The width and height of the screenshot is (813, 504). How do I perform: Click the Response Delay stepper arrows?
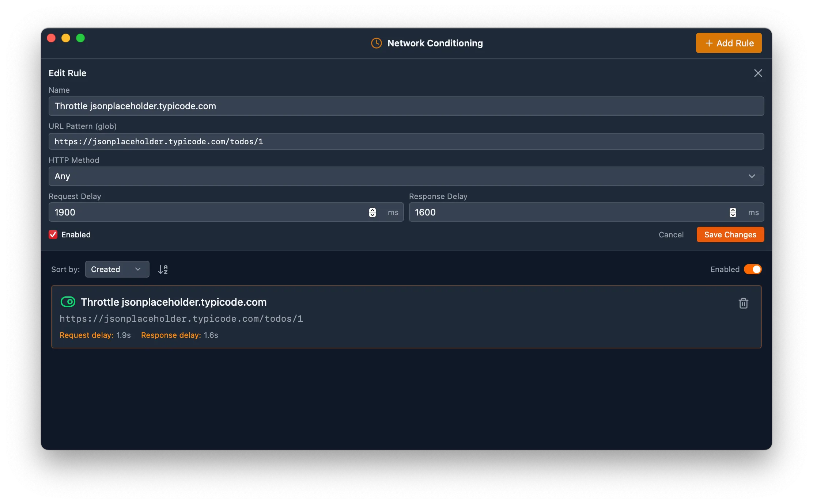733,213
